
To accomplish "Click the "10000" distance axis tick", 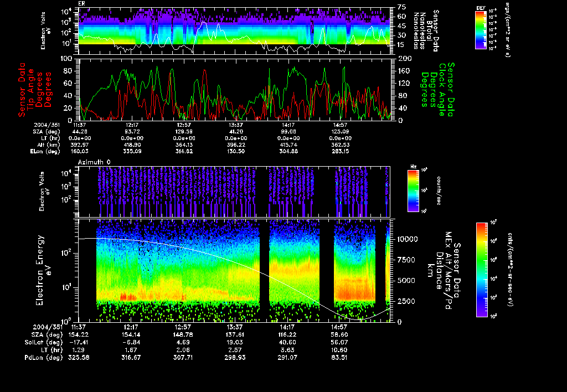I will click(x=407, y=239).
